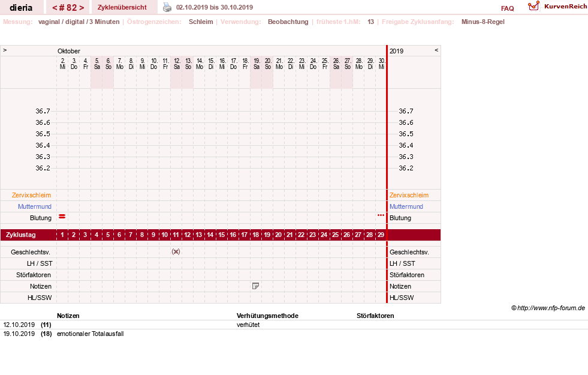Click the Verhütungsmethode column header
The width and height of the screenshot is (588, 375).
pos(267,316)
